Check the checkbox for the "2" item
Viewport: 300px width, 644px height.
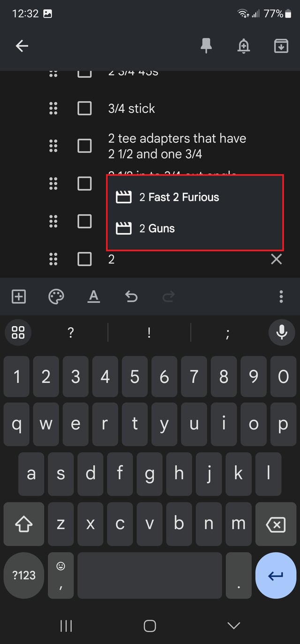(x=84, y=259)
